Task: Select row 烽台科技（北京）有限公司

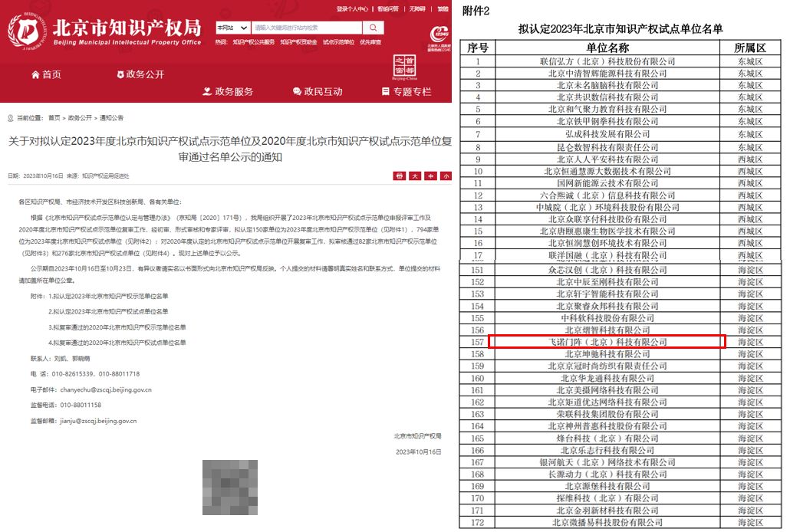Action: tap(620, 438)
